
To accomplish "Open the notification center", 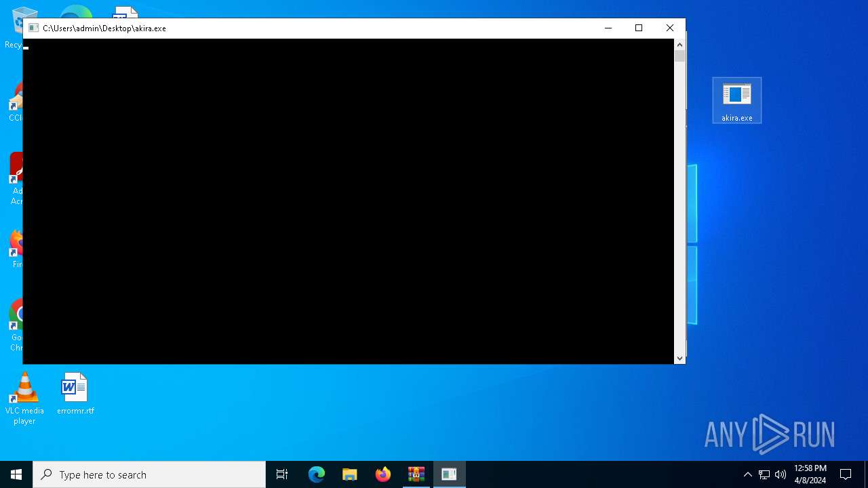I will [846, 474].
